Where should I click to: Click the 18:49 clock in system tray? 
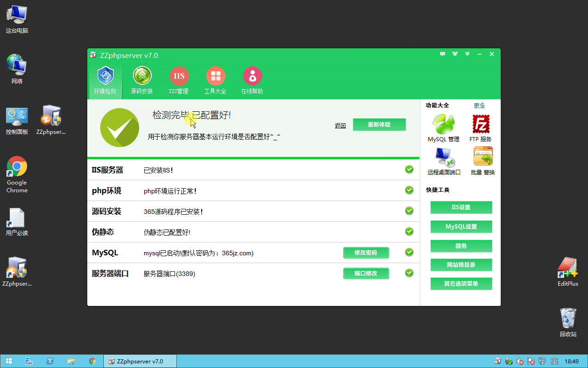tap(571, 362)
